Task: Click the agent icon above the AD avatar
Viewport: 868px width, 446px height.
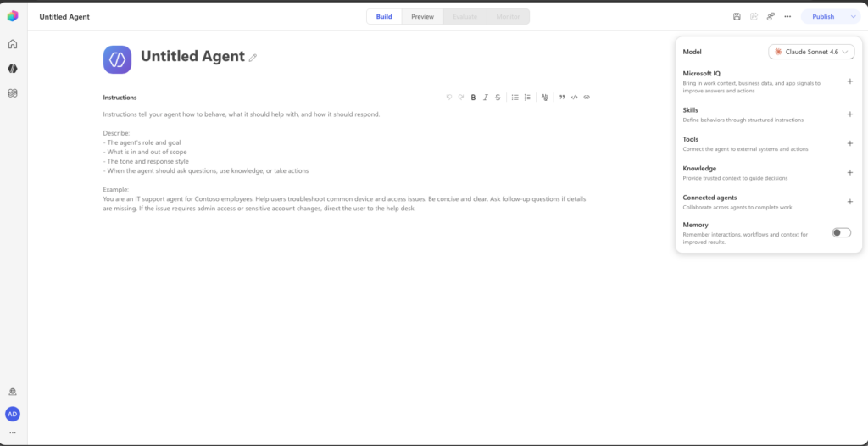Action: pyautogui.click(x=12, y=392)
